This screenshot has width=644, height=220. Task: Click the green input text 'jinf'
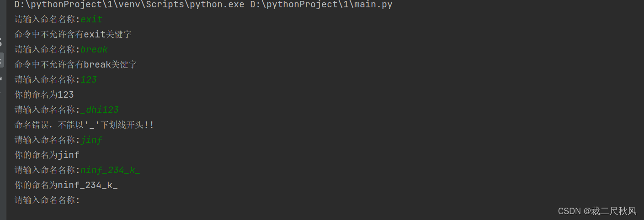91,140
